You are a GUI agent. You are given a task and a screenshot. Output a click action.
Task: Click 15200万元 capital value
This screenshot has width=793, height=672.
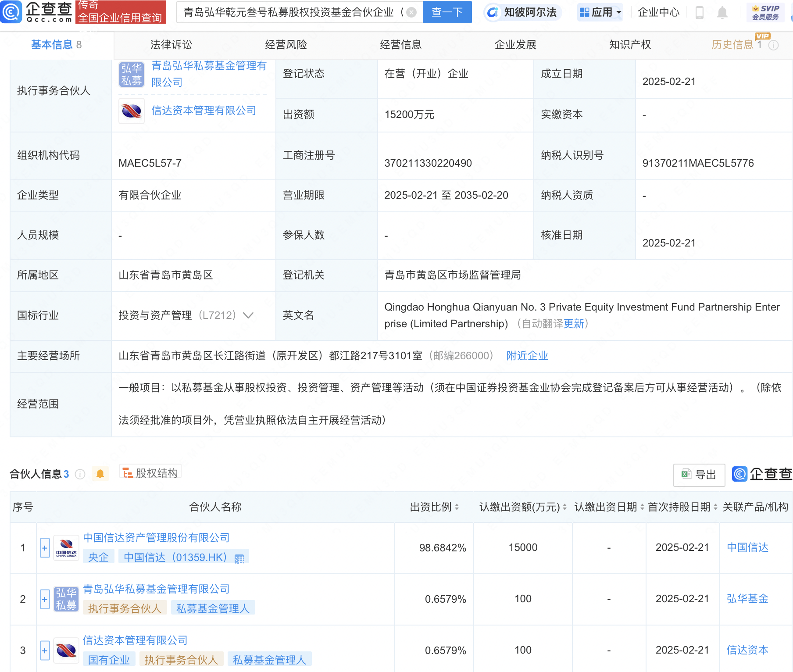409,114
